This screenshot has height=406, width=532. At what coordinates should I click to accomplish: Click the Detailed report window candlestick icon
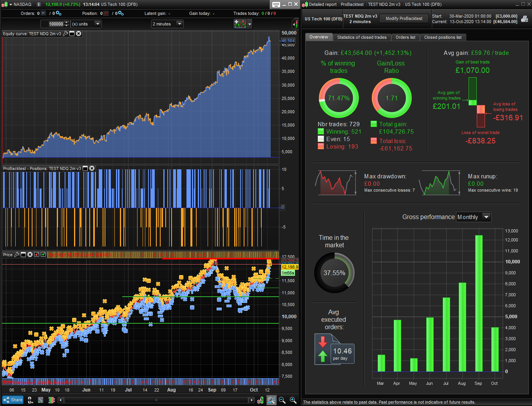pos(305,4)
